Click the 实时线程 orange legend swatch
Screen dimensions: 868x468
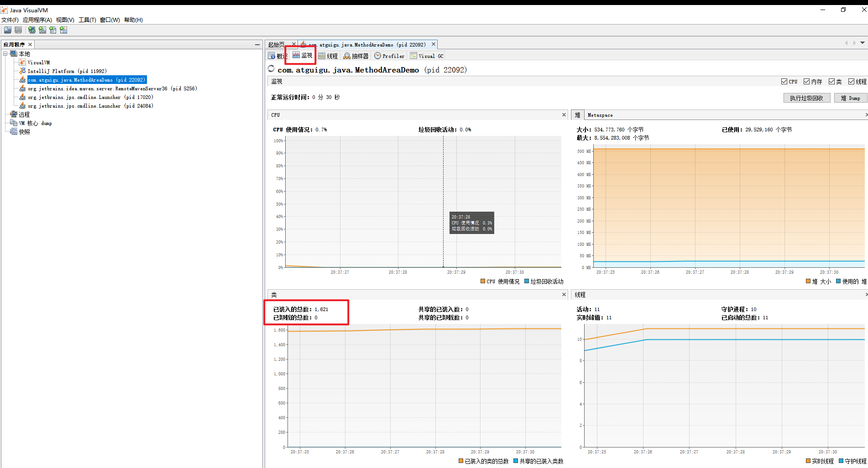point(808,461)
